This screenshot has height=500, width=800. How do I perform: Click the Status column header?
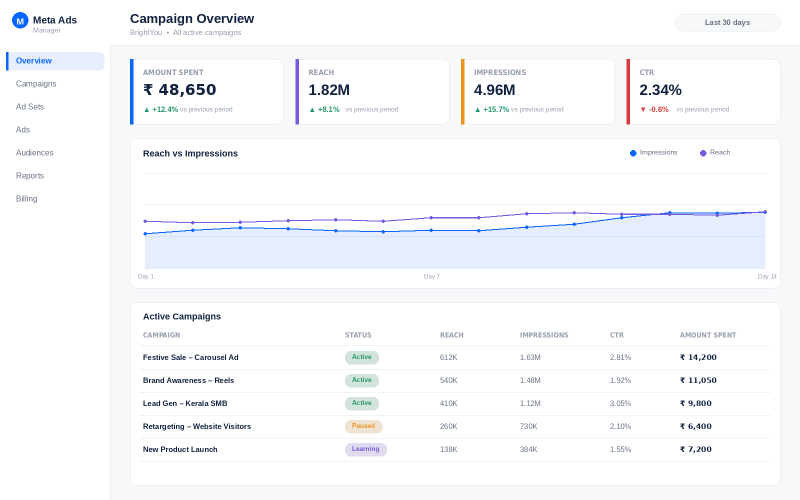(358, 335)
